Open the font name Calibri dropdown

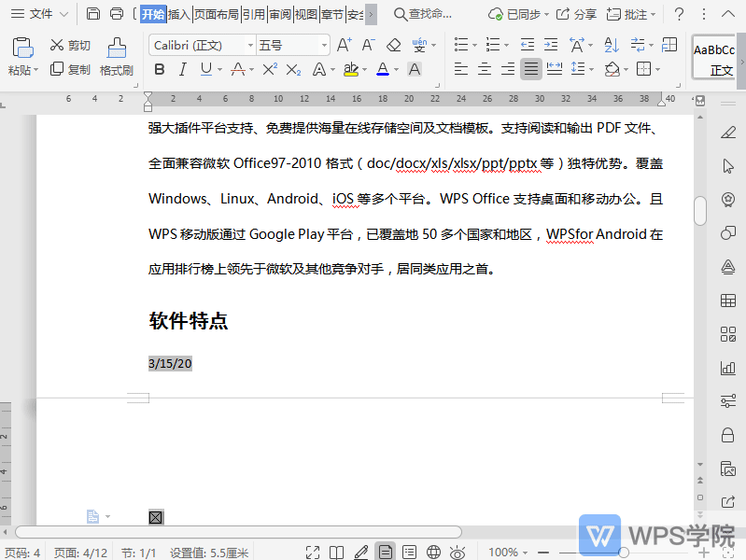coord(250,45)
